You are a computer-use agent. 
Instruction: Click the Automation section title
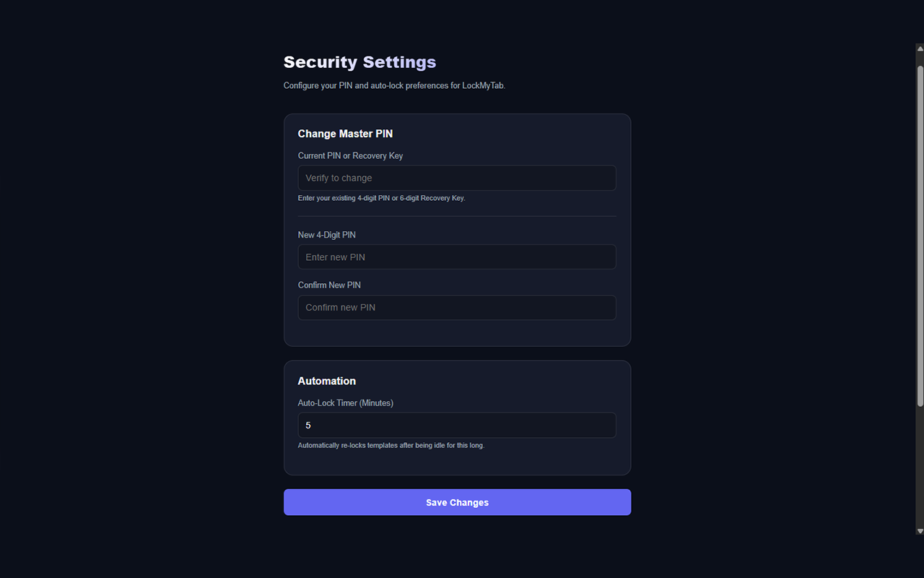pos(326,381)
